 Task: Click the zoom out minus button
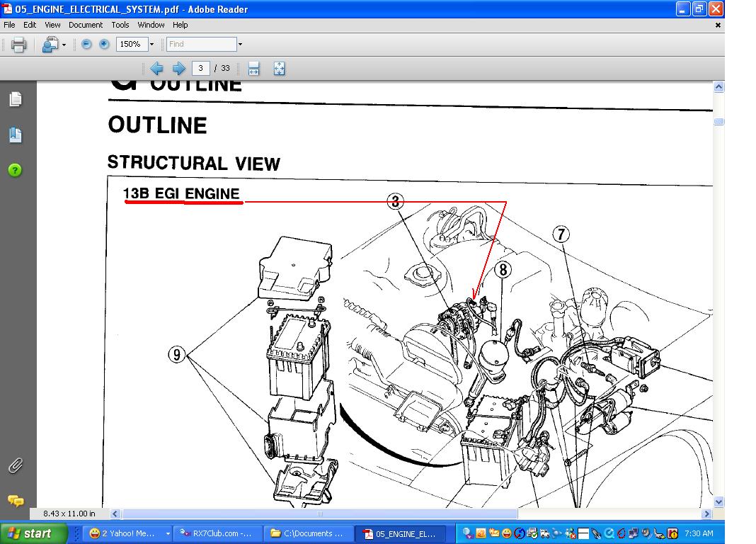86,44
